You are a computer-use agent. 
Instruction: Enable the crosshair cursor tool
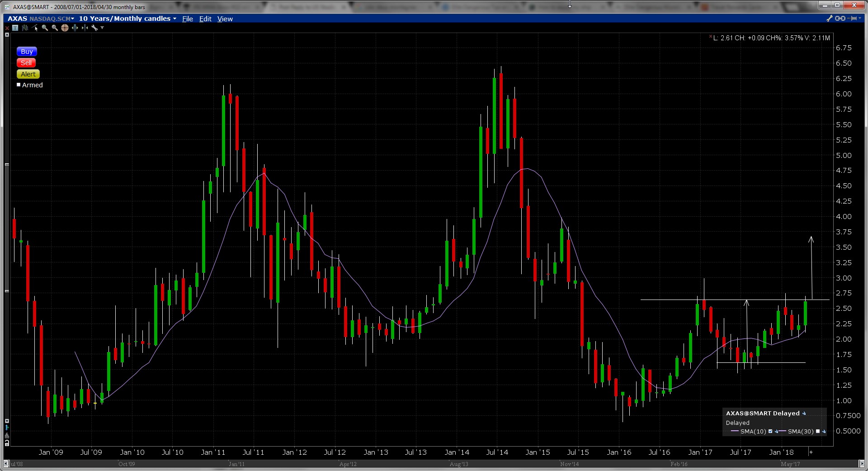coord(65,28)
